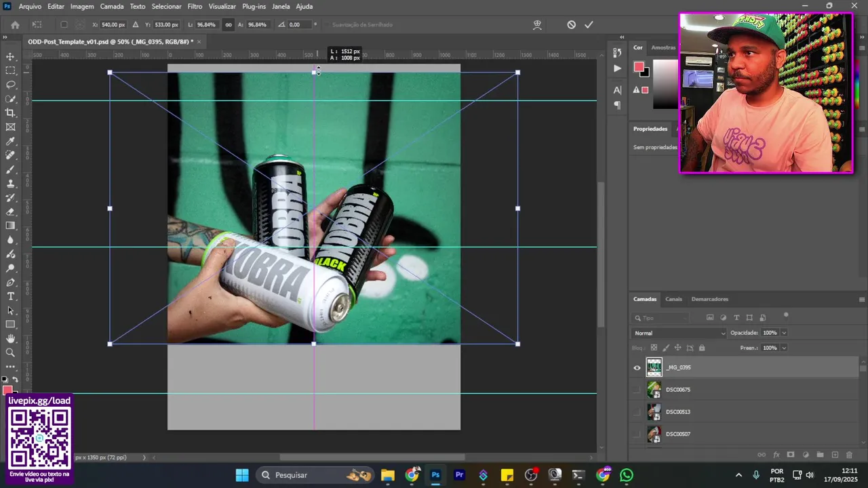Toggle lock all on the layer
This screenshot has height=488, width=868.
[702, 348]
